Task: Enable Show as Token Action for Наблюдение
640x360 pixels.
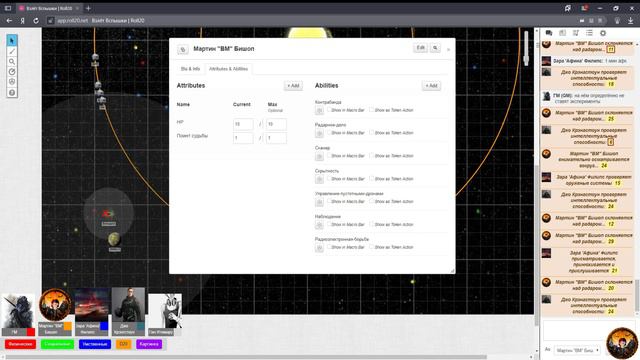Action: click(x=372, y=224)
